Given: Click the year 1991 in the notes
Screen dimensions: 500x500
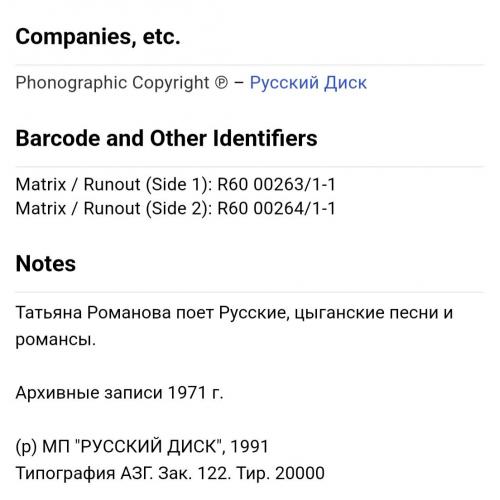Looking at the screenshot, I should pyautogui.click(x=249, y=446).
